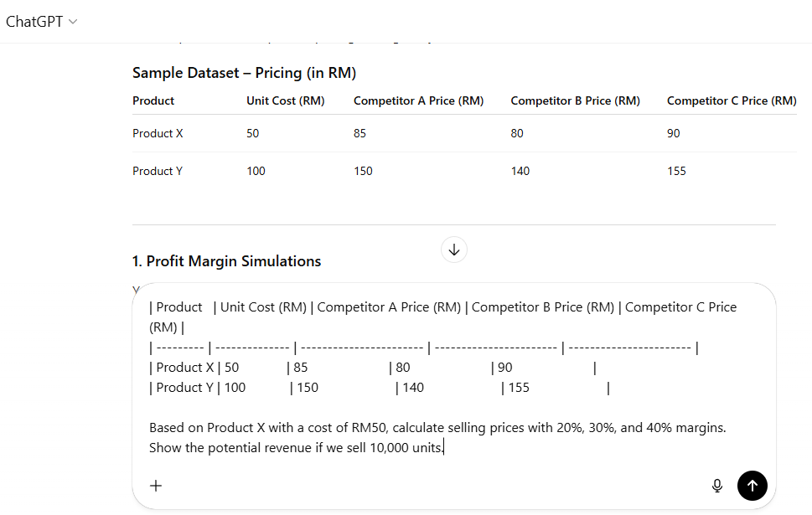The height and width of the screenshot is (515, 812).
Task: Activate the downward arrow above Profit Margin Simulations
Action: click(x=453, y=250)
